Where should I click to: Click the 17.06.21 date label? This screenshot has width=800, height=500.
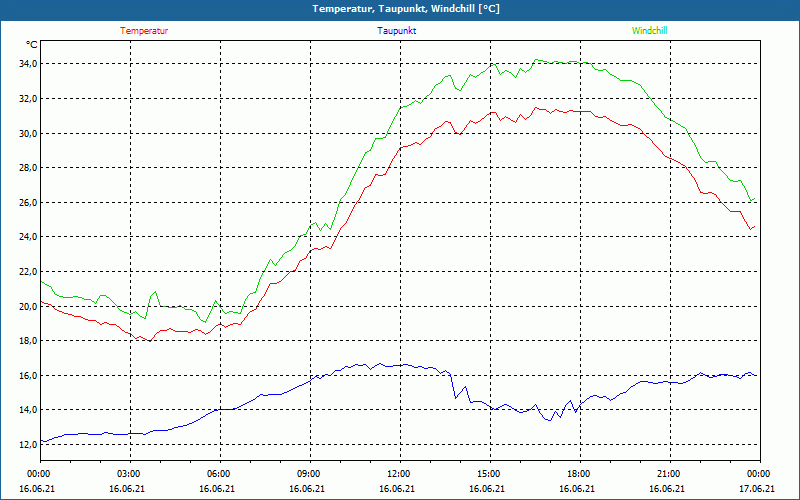pyautogui.click(x=757, y=488)
